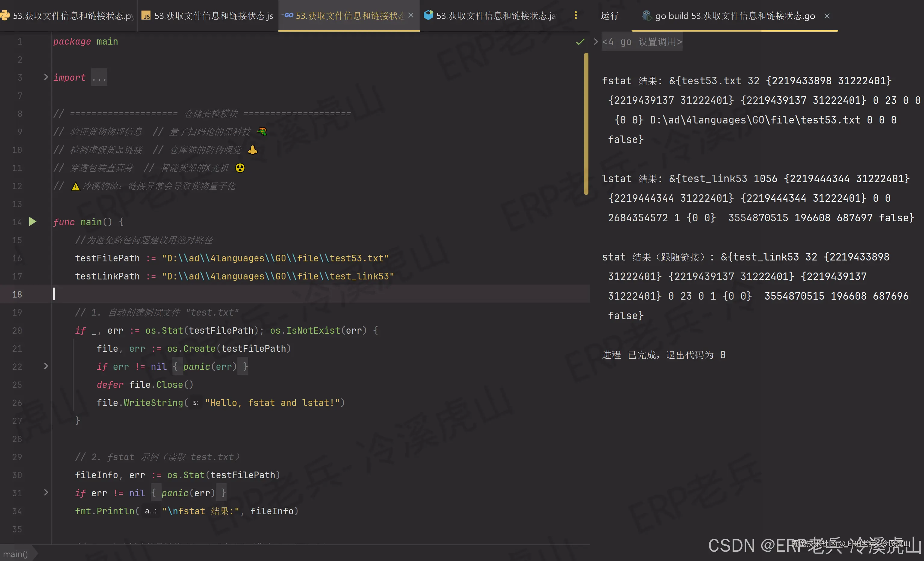Expand folded panic block on line 22
The image size is (924, 561).
click(46, 366)
